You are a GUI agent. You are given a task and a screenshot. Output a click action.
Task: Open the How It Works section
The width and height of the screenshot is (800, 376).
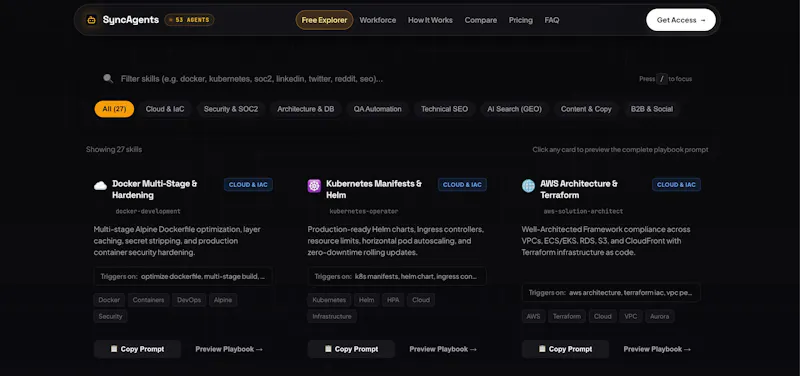pos(430,20)
